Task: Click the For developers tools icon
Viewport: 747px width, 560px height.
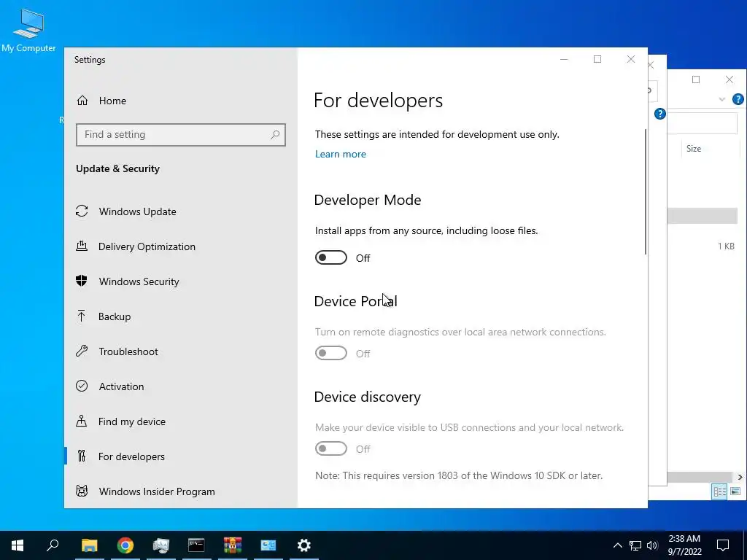Action: tap(82, 456)
